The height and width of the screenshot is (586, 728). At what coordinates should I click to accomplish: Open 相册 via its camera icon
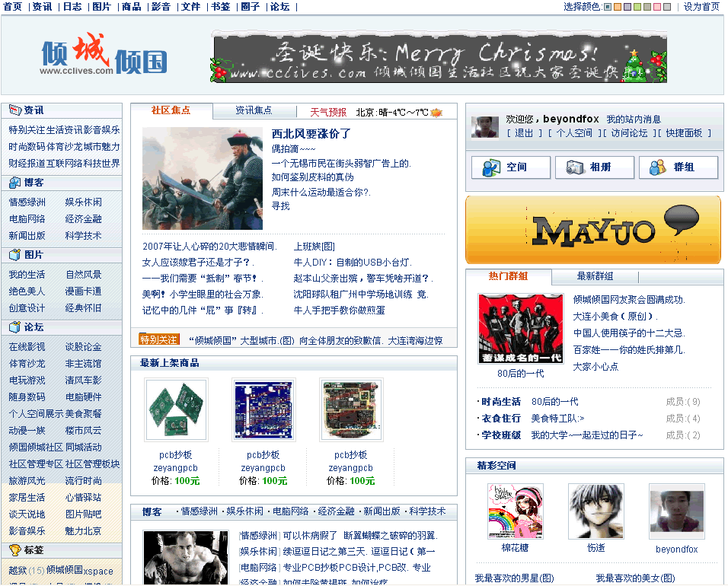coord(575,167)
